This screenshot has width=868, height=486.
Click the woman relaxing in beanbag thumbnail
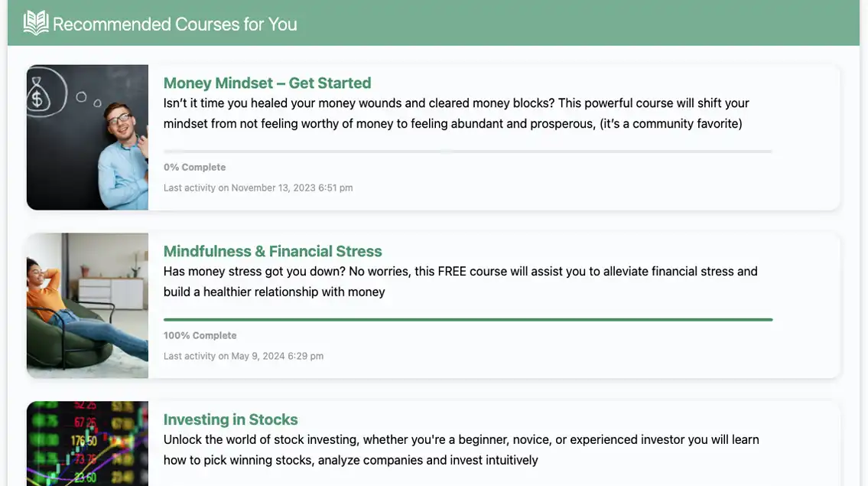click(87, 305)
